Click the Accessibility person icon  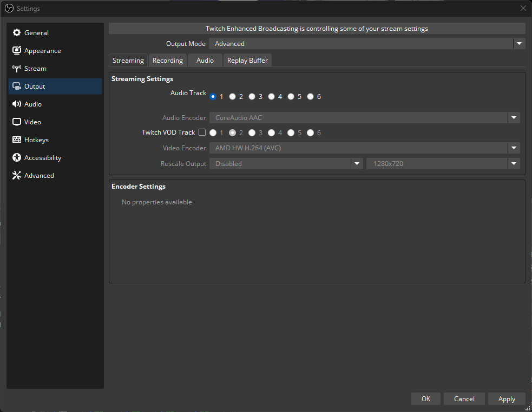[x=17, y=158]
